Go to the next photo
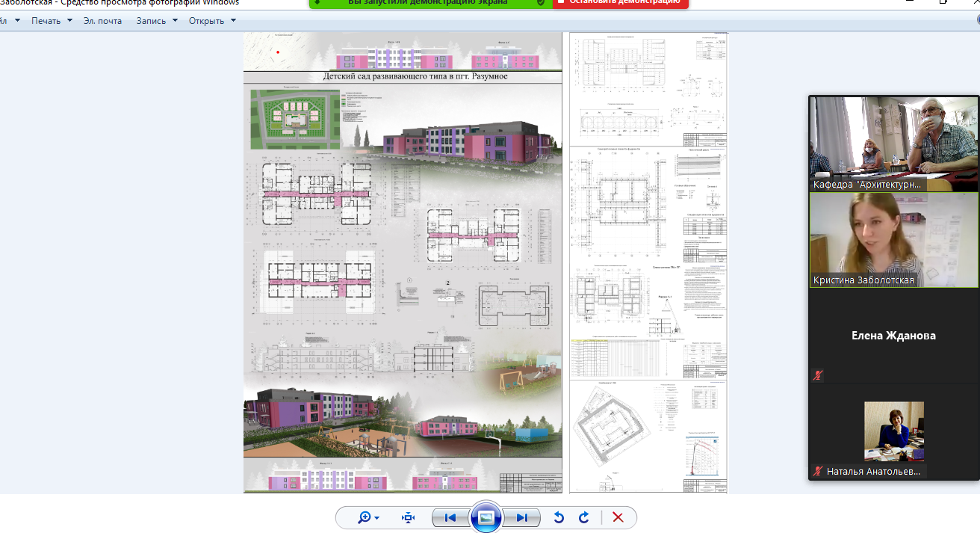The image size is (980, 533). pos(522,517)
